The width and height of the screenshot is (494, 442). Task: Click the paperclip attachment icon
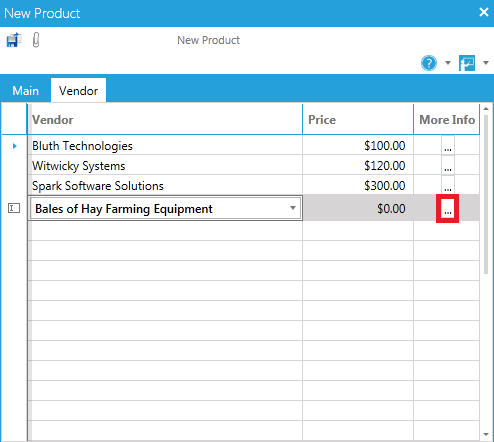[x=36, y=40]
